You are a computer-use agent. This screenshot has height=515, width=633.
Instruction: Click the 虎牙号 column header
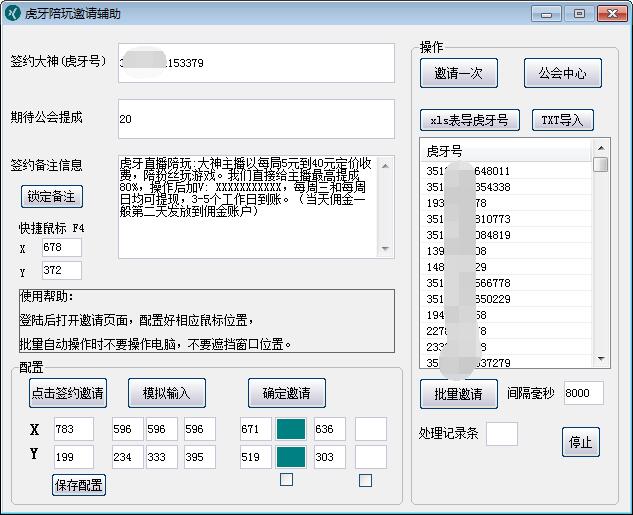click(x=507, y=151)
